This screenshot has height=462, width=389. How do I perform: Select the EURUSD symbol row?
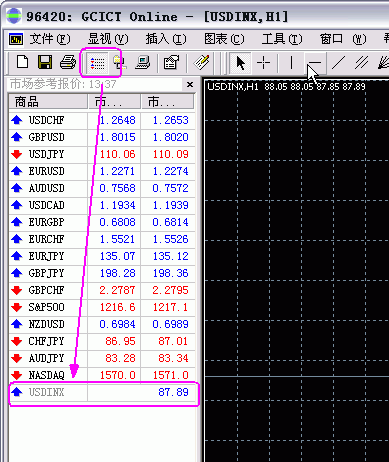tap(102, 171)
